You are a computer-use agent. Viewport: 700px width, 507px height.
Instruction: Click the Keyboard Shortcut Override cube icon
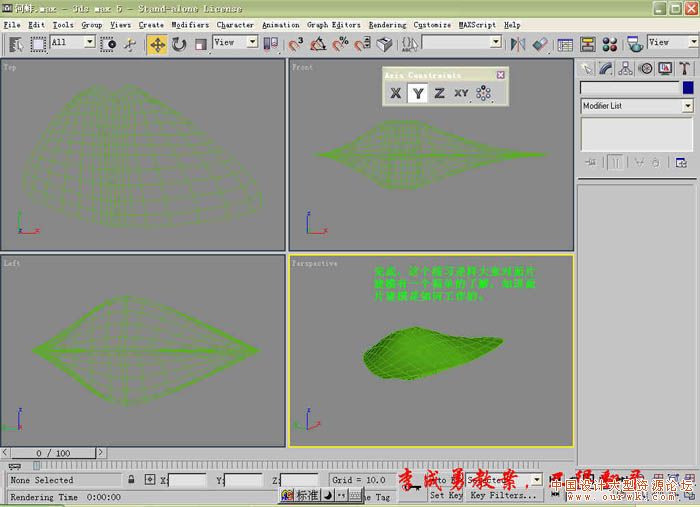pos(384,45)
